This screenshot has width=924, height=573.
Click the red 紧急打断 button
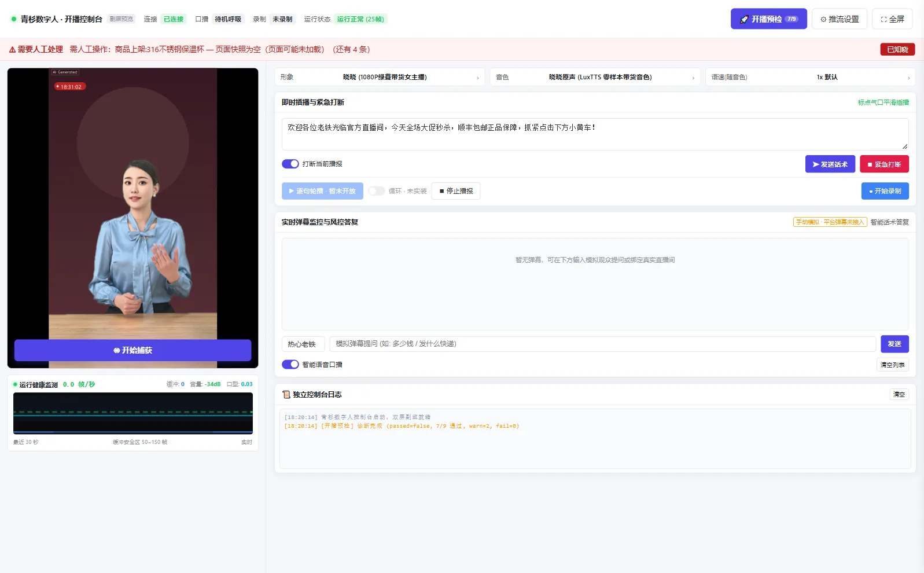click(884, 164)
